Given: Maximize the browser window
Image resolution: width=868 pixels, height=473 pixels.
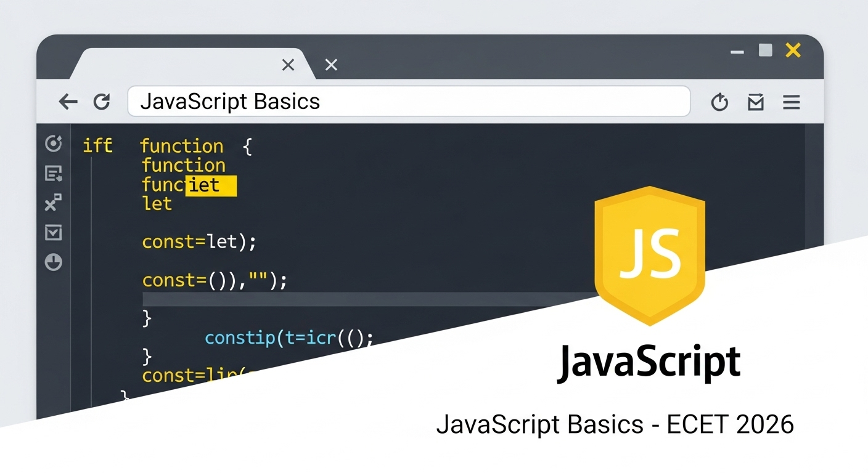Looking at the screenshot, I should point(766,50).
